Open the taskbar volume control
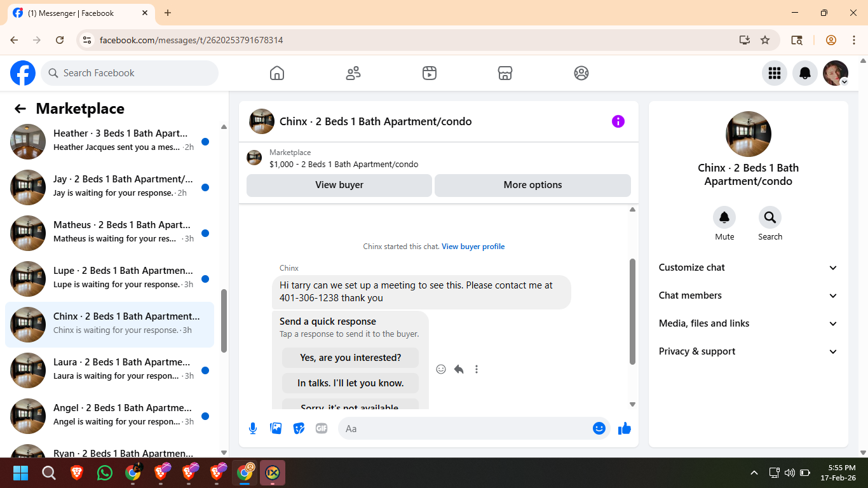This screenshot has height=488, width=868. (790, 473)
